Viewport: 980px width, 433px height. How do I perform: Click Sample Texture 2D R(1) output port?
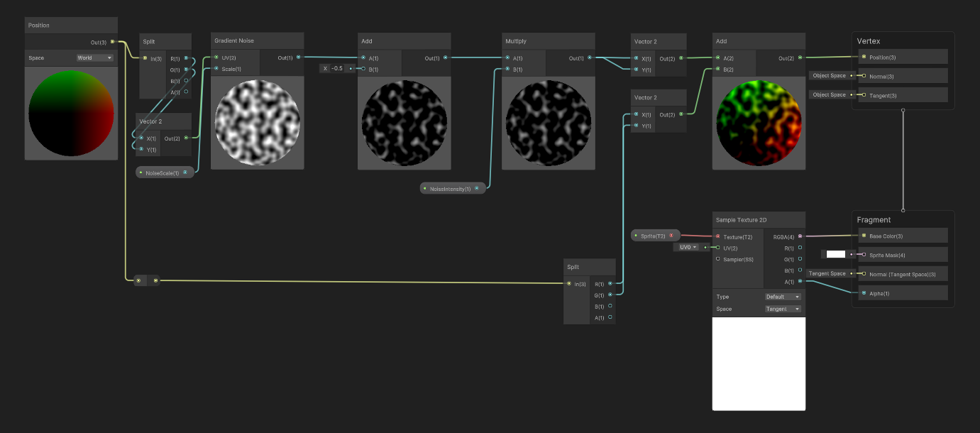coord(800,248)
